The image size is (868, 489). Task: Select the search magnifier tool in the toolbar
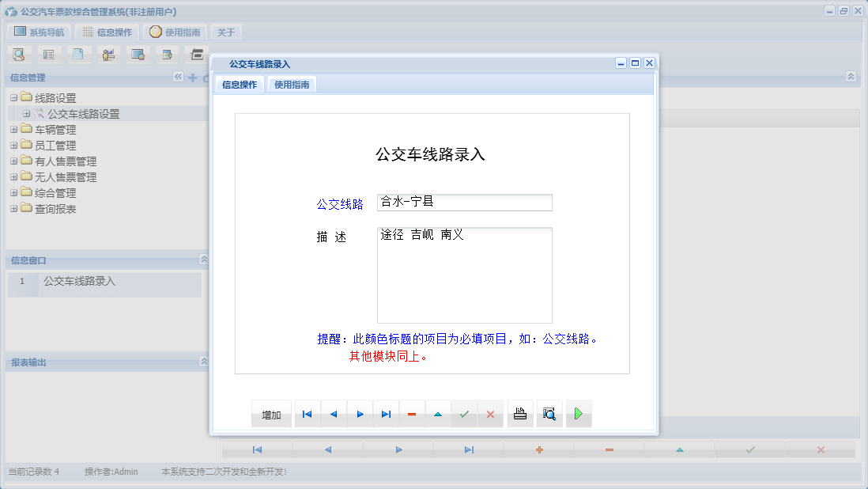19,54
